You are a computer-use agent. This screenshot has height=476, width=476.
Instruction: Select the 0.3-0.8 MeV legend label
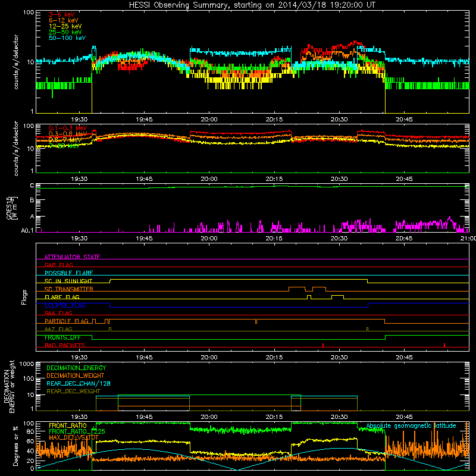(x=68, y=134)
